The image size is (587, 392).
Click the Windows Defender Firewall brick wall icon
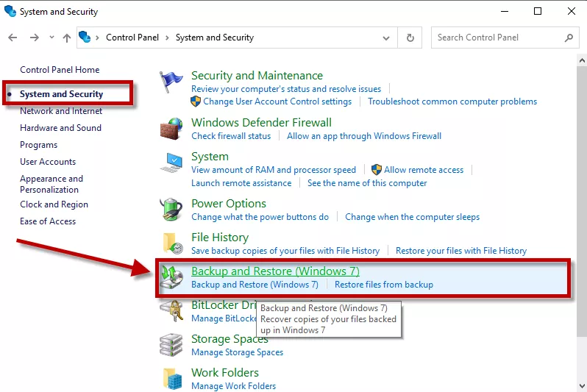tap(171, 129)
